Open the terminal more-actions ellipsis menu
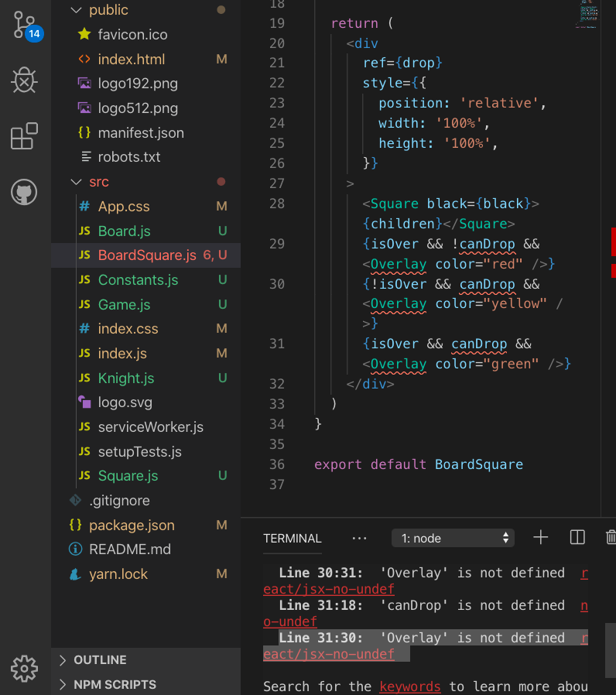This screenshot has width=616, height=695. (358, 537)
